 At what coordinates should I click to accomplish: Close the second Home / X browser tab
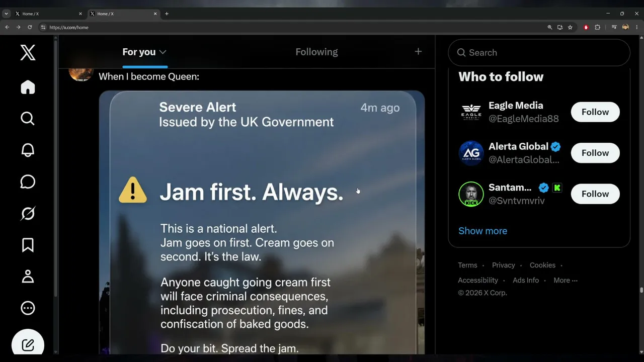155,14
